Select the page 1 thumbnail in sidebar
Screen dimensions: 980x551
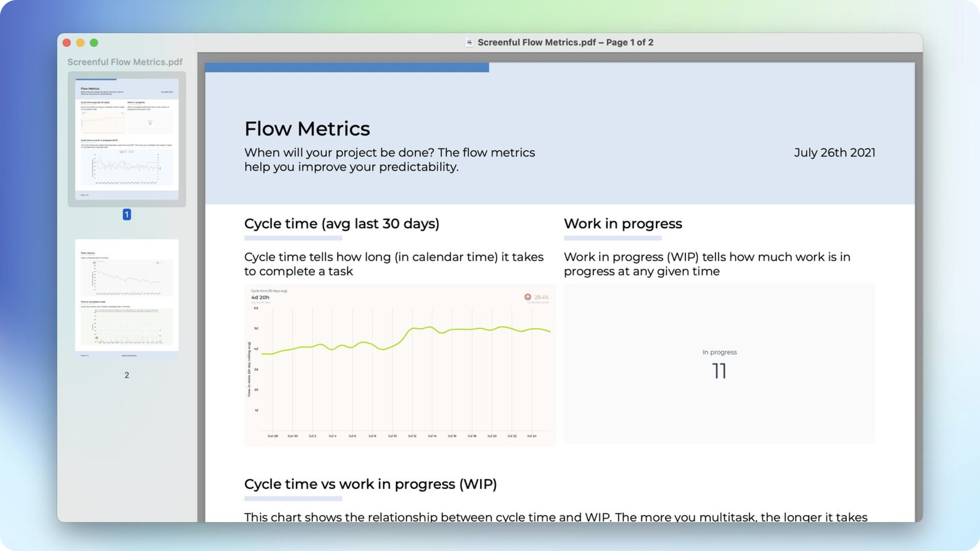pyautogui.click(x=127, y=139)
